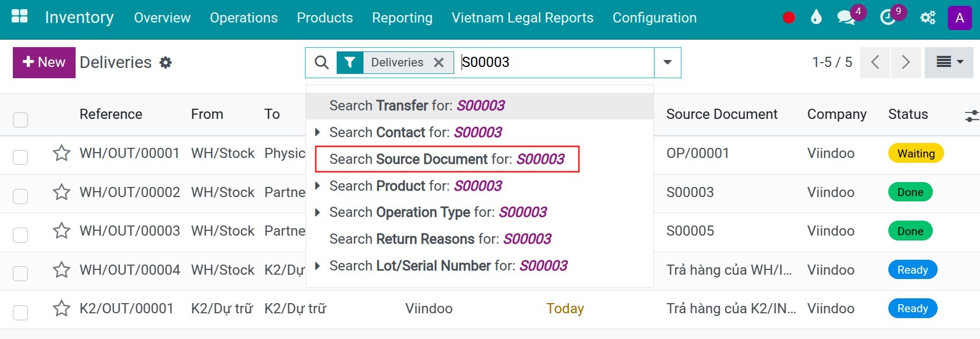Create a New delivery
This screenshot has height=339, width=980.
click(x=44, y=62)
